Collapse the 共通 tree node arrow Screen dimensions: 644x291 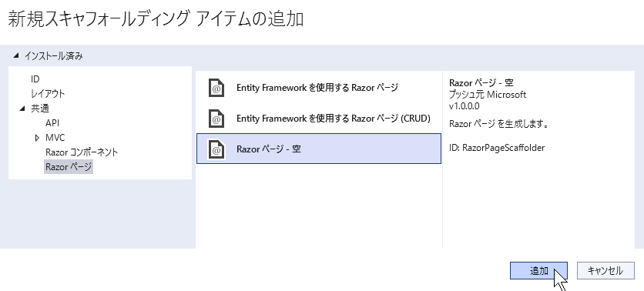point(22,109)
